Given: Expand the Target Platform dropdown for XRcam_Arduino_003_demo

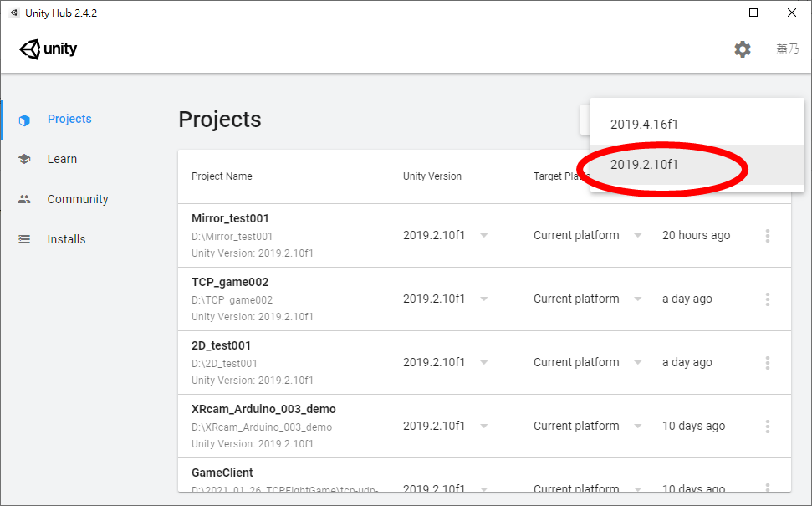Looking at the screenshot, I should (x=637, y=426).
